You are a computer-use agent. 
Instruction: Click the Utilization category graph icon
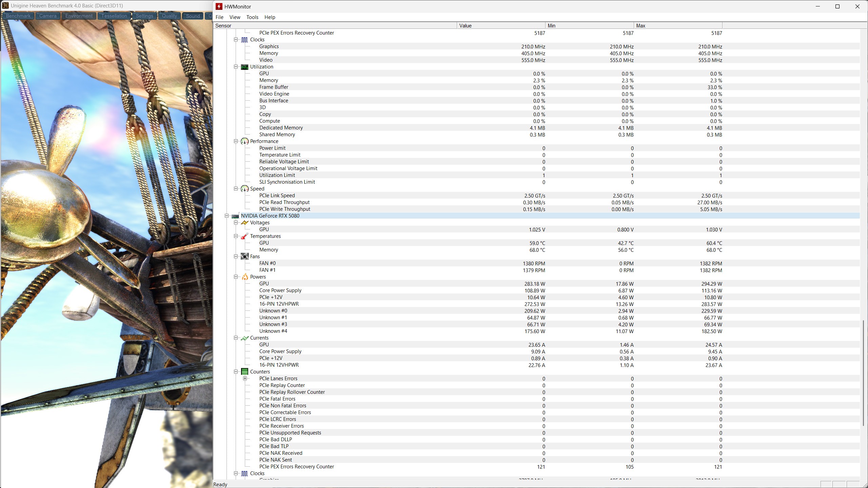tap(244, 67)
